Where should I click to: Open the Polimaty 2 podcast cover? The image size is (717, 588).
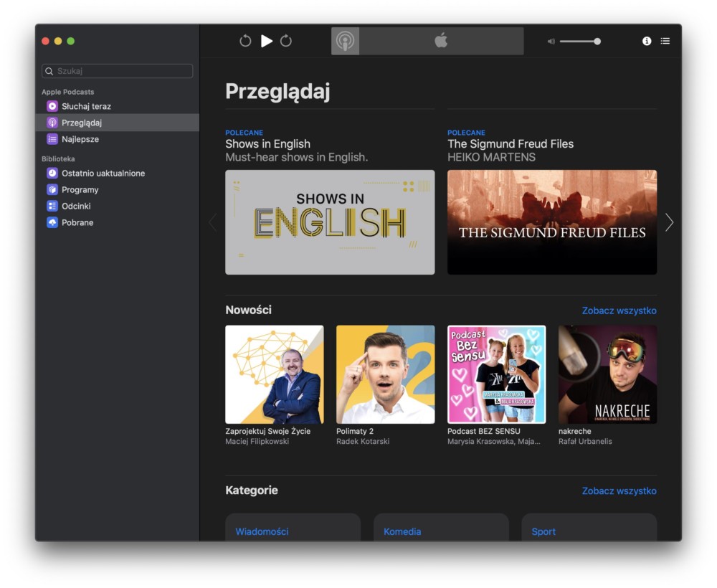(386, 374)
